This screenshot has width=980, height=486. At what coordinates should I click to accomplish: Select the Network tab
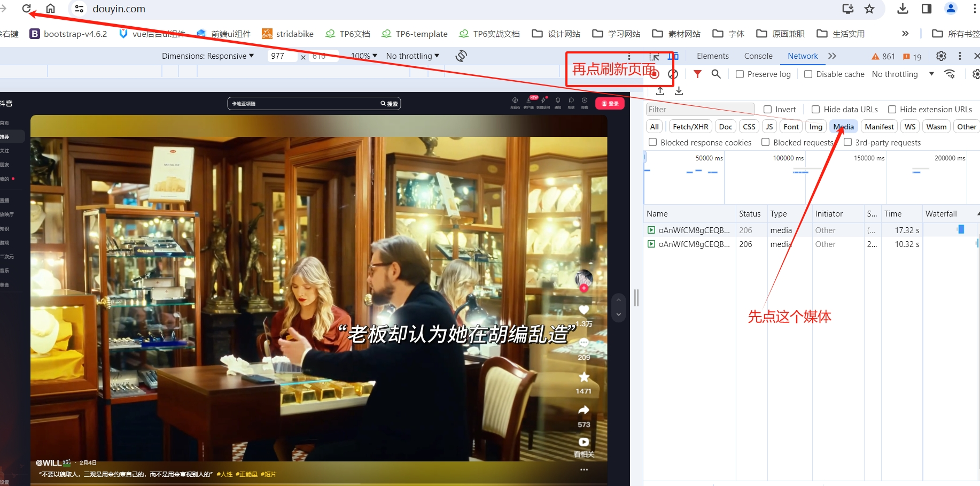[x=803, y=56]
